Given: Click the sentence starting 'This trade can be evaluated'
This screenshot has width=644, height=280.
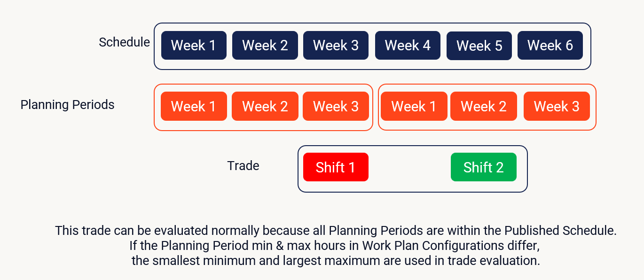Looking at the screenshot, I should pos(336,231).
